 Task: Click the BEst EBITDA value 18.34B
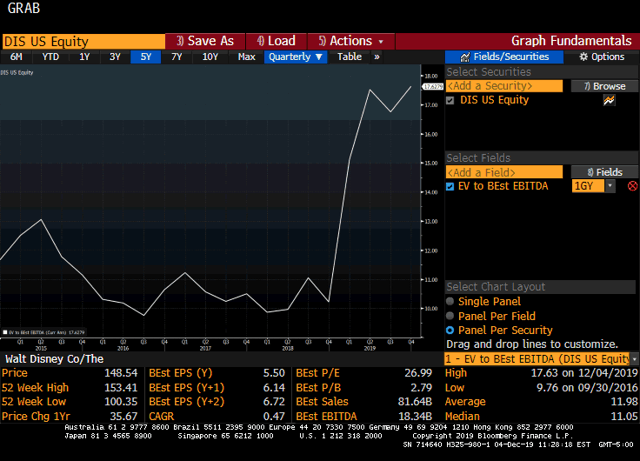pos(415,416)
